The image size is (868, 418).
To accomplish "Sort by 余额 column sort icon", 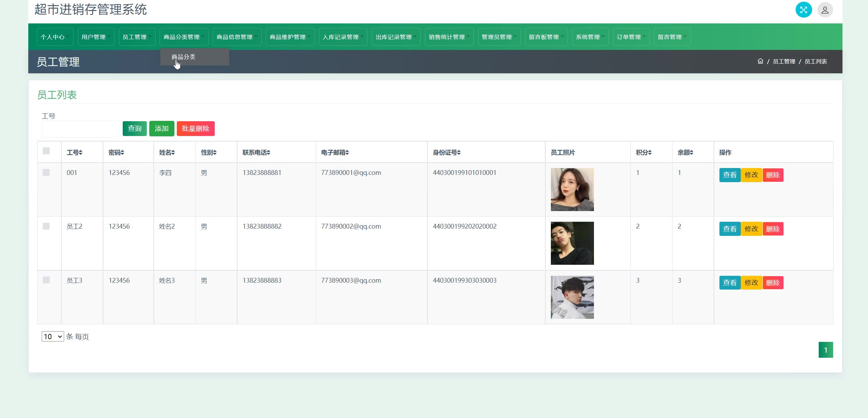I will 691,153.
